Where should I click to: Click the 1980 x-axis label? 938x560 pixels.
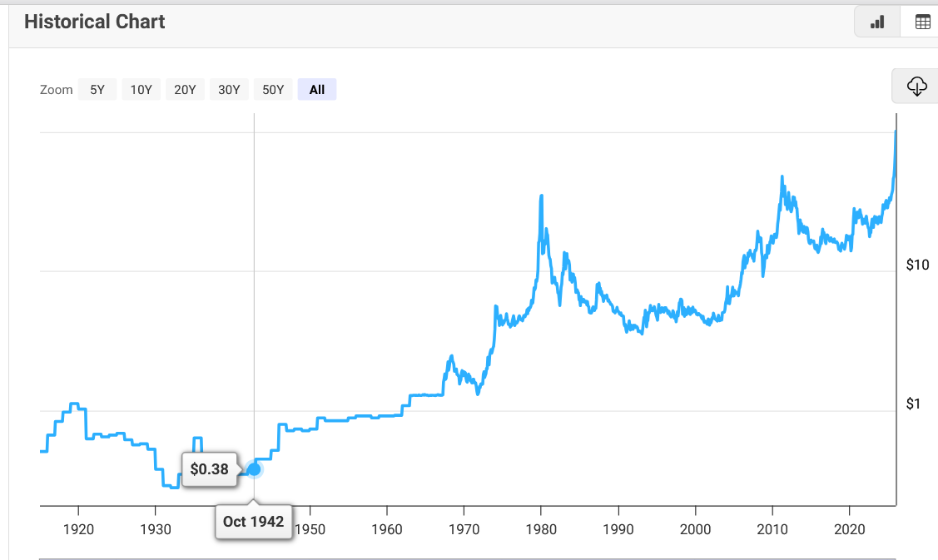[x=541, y=528]
